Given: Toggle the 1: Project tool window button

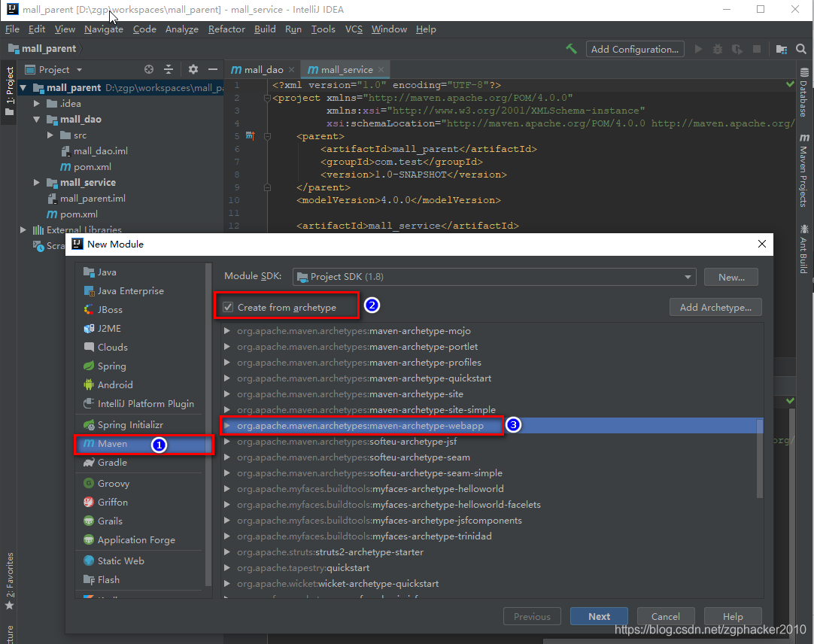Looking at the screenshot, I should [9, 91].
